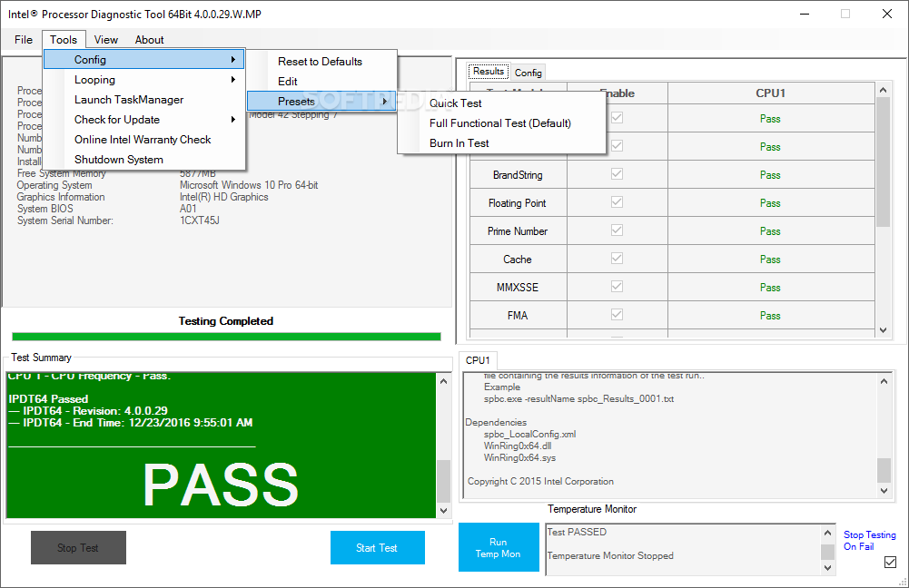Screen dimensions: 909x588
Task: Click System Serial Number value 1CXT45J
Action: [x=200, y=220]
